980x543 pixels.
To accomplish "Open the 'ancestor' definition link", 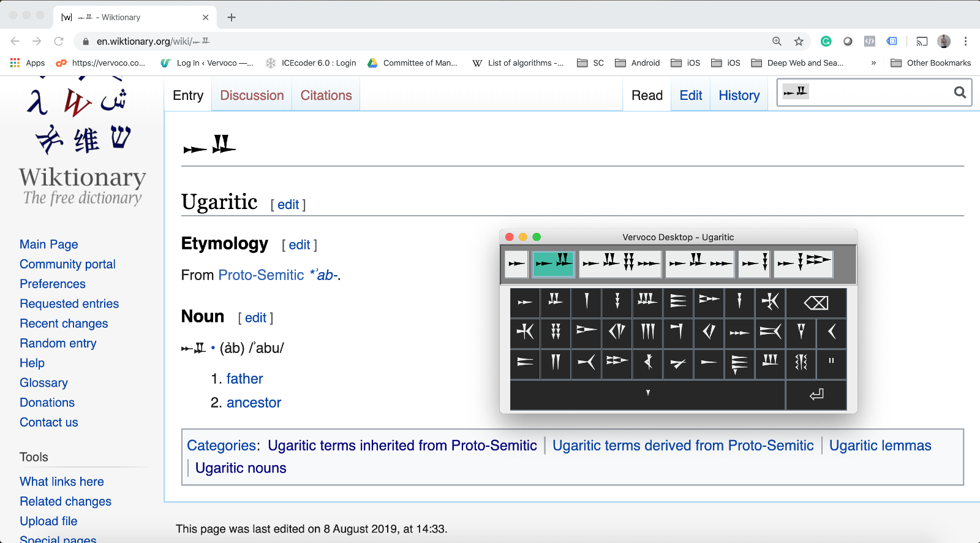I will click(254, 403).
